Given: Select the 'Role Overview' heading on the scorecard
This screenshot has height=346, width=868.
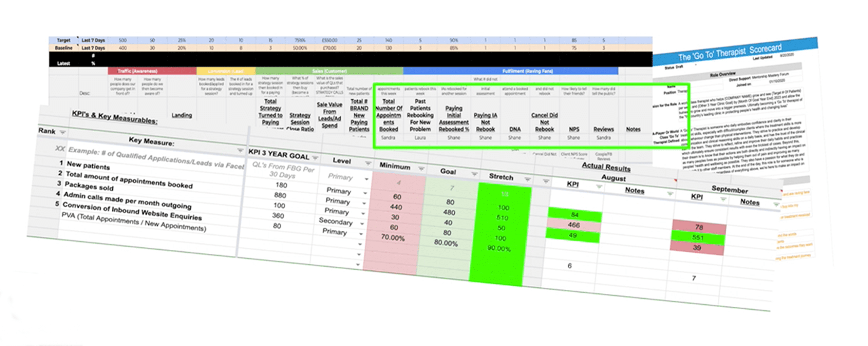Looking at the screenshot, I should [x=722, y=74].
